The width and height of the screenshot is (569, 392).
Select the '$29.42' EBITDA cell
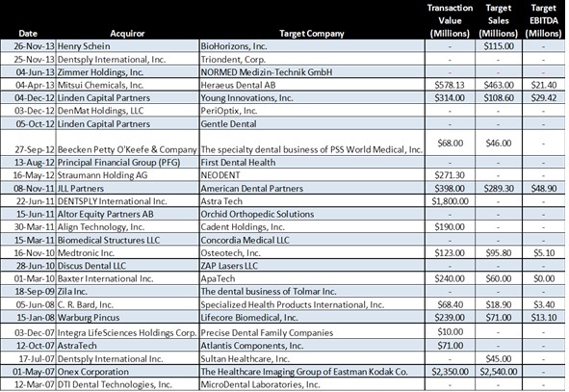[544, 98]
